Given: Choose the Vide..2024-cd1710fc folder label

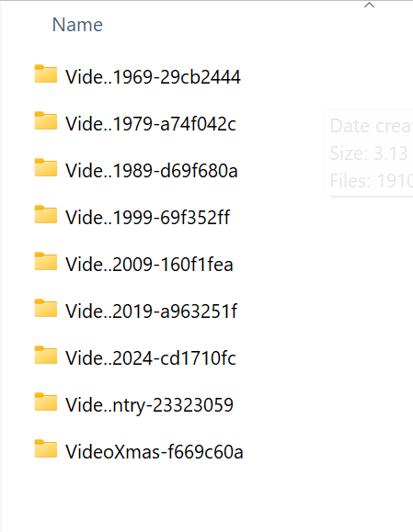Looking at the screenshot, I should [x=151, y=358].
